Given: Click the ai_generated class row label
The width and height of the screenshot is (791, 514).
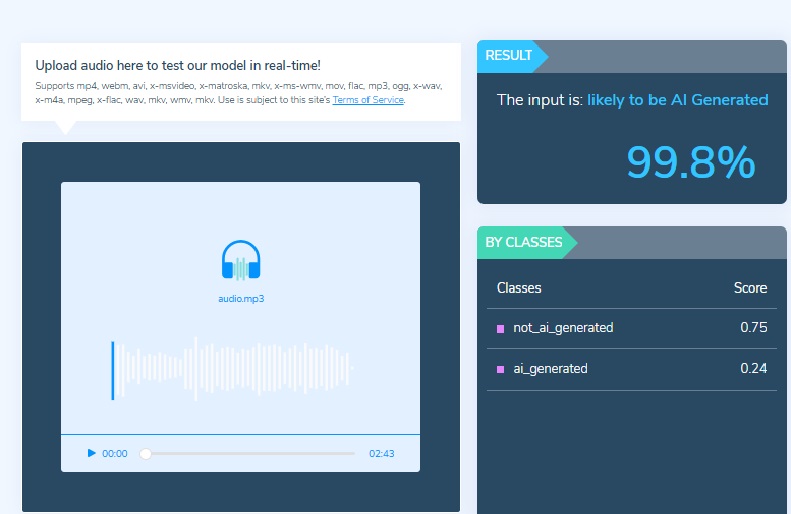Looking at the screenshot, I should [x=550, y=369].
